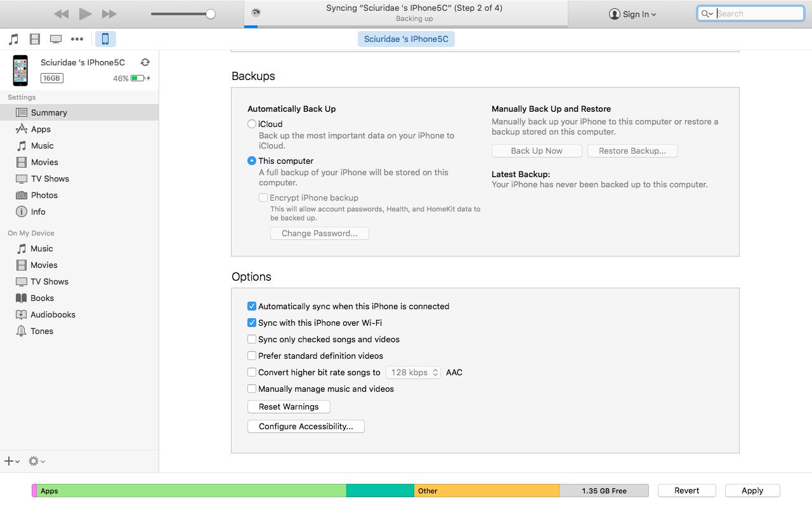Click the sync progress bar under Backing up
The image size is (812, 508).
406,26
